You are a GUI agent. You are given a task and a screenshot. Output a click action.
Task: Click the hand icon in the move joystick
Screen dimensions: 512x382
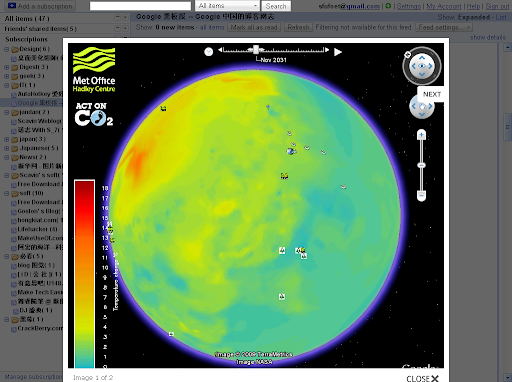pos(422,107)
